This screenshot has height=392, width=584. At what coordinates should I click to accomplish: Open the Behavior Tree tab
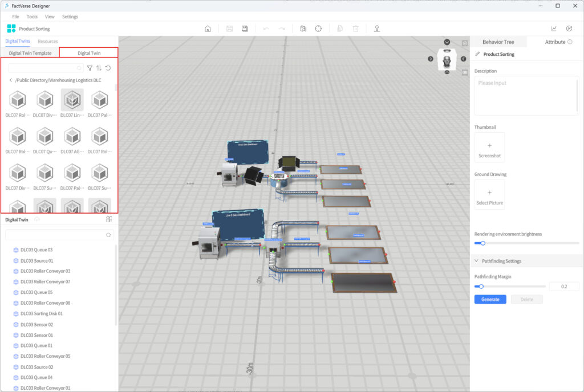(498, 42)
